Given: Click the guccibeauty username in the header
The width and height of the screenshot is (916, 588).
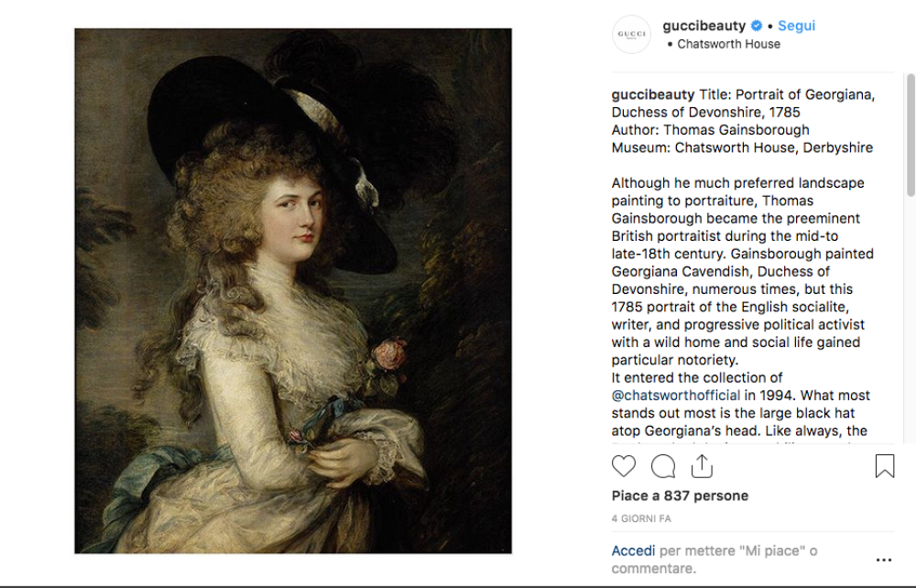Looking at the screenshot, I should (x=703, y=27).
